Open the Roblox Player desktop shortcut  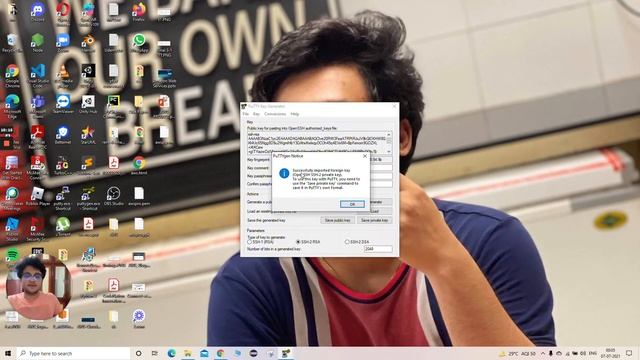pos(38,196)
